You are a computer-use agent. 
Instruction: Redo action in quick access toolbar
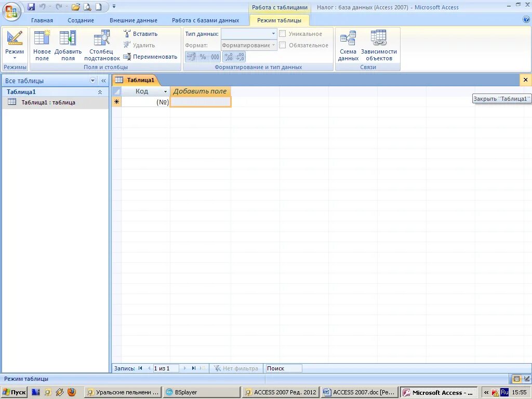tap(59, 6)
